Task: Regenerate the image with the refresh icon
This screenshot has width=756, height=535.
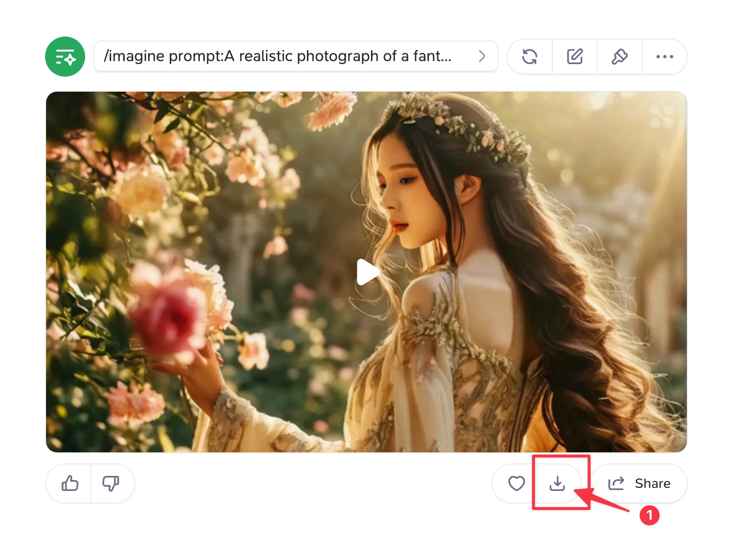Action: tap(530, 57)
